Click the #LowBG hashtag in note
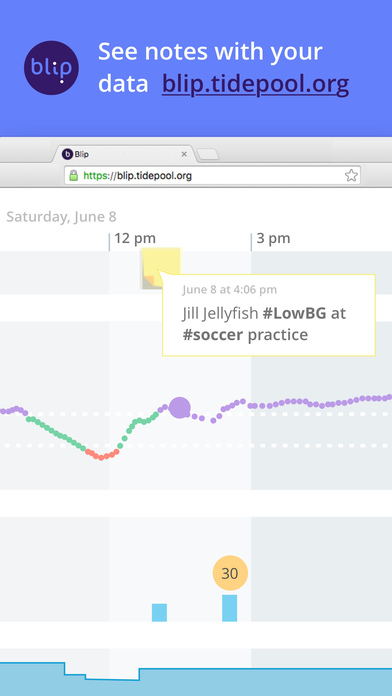 click(x=294, y=313)
